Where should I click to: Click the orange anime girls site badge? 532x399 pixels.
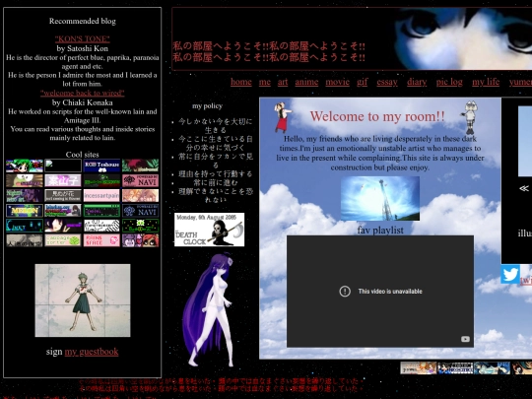141,195
